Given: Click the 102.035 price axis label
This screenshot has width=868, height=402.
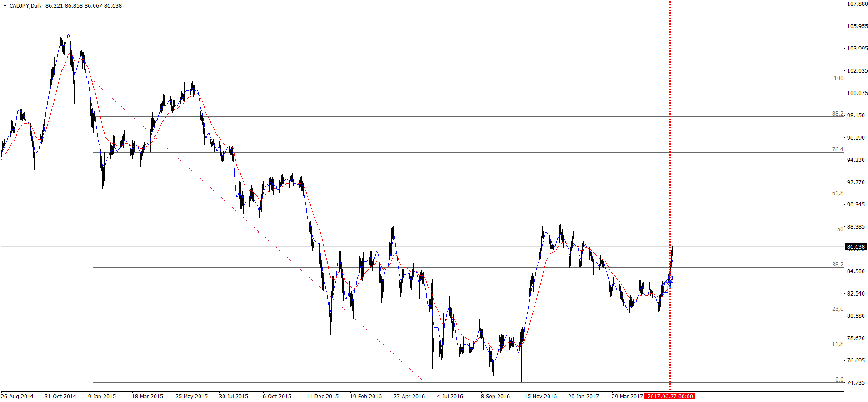Looking at the screenshot, I should [x=857, y=71].
